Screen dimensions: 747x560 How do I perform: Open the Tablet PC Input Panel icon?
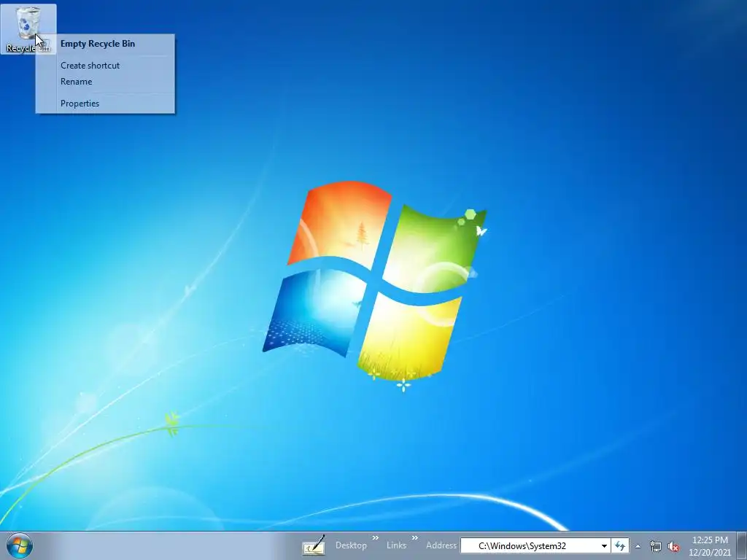click(314, 545)
